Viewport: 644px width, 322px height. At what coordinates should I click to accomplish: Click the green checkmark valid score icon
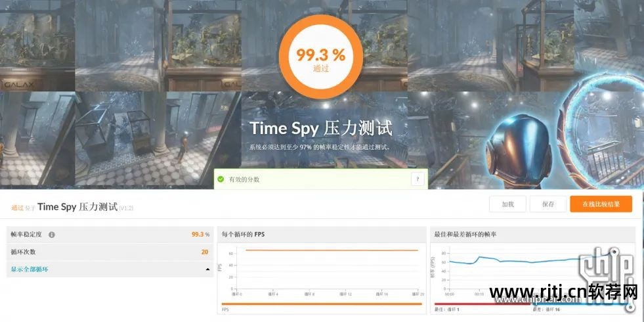pyautogui.click(x=221, y=179)
